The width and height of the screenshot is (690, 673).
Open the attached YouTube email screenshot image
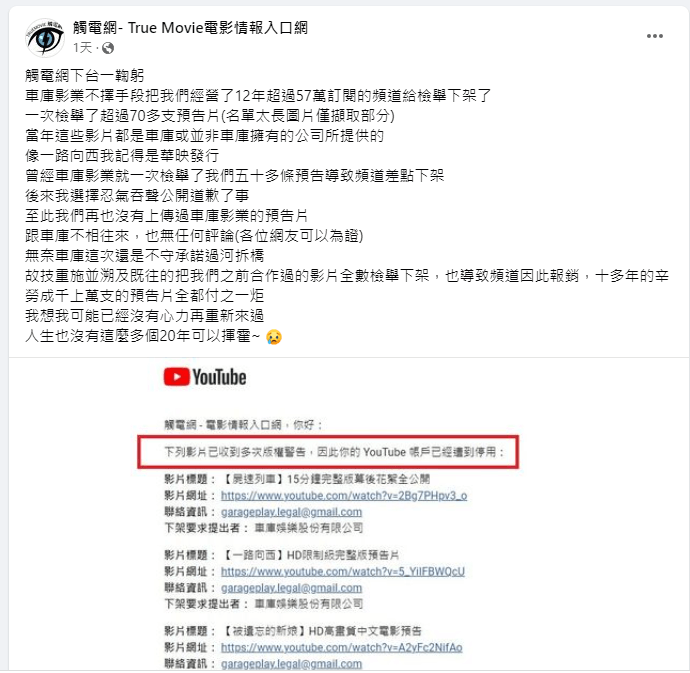coord(349,514)
